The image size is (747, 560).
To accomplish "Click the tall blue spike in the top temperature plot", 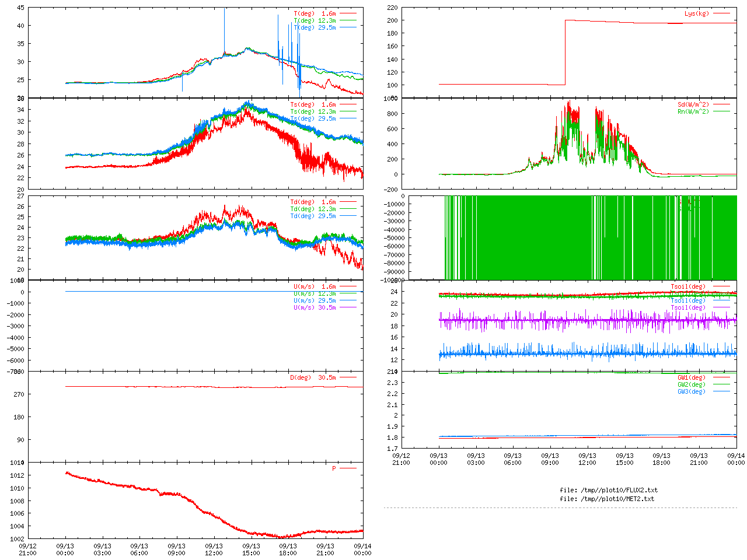I will click(224, 29).
